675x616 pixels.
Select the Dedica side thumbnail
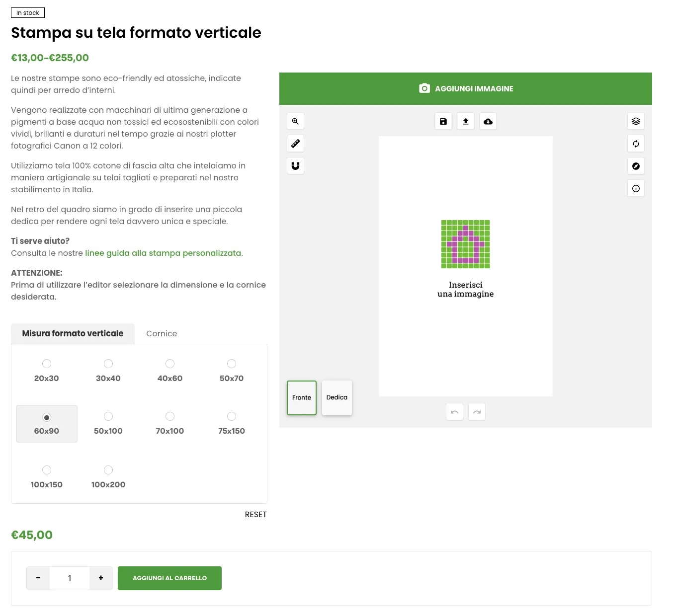pyautogui.click(x=337, y=397)
